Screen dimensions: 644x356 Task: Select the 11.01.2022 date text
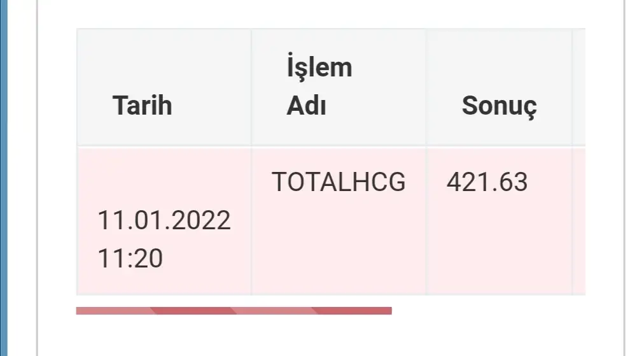tap(164, 221)
